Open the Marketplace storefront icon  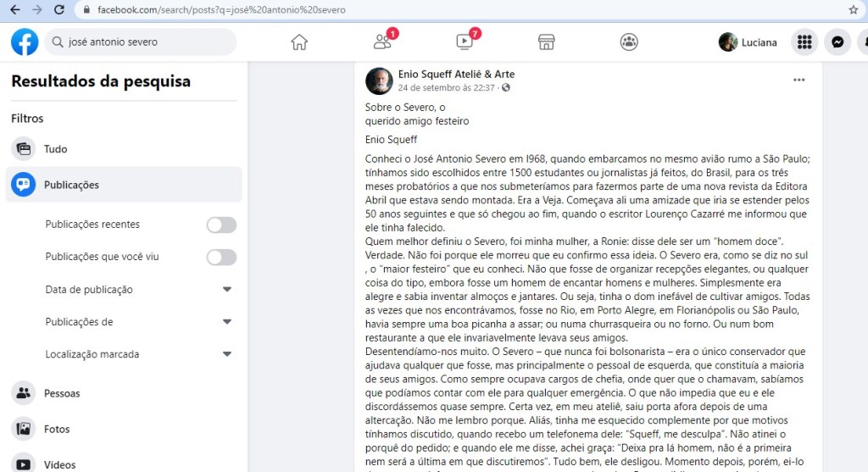pos(547,42)
